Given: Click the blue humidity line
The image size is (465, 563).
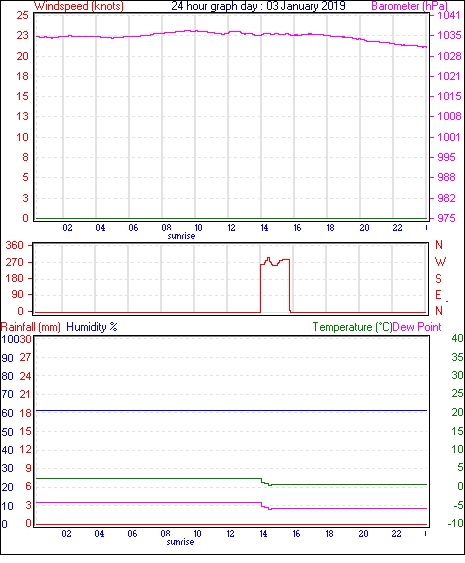Looking at the screenshot, I should click(x=232, y=410).
